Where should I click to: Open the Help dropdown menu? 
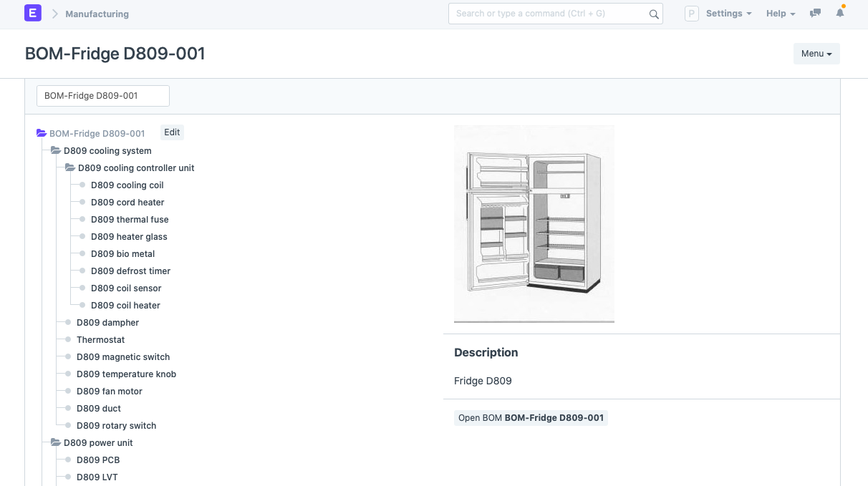tap(780, 14)
